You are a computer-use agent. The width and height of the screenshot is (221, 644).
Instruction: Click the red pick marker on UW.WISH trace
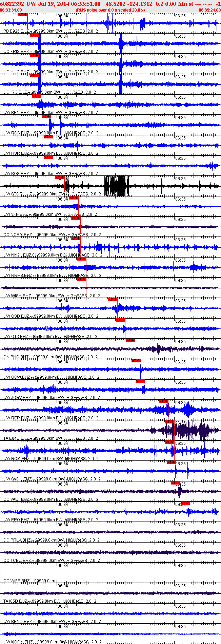82,279
